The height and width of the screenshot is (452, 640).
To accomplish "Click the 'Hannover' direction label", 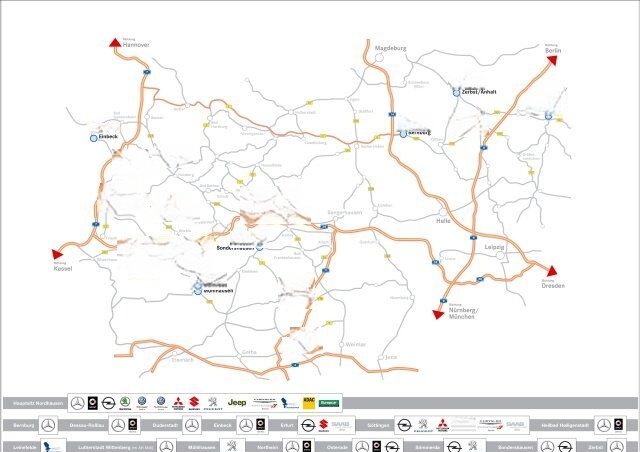I will (136, 45).
